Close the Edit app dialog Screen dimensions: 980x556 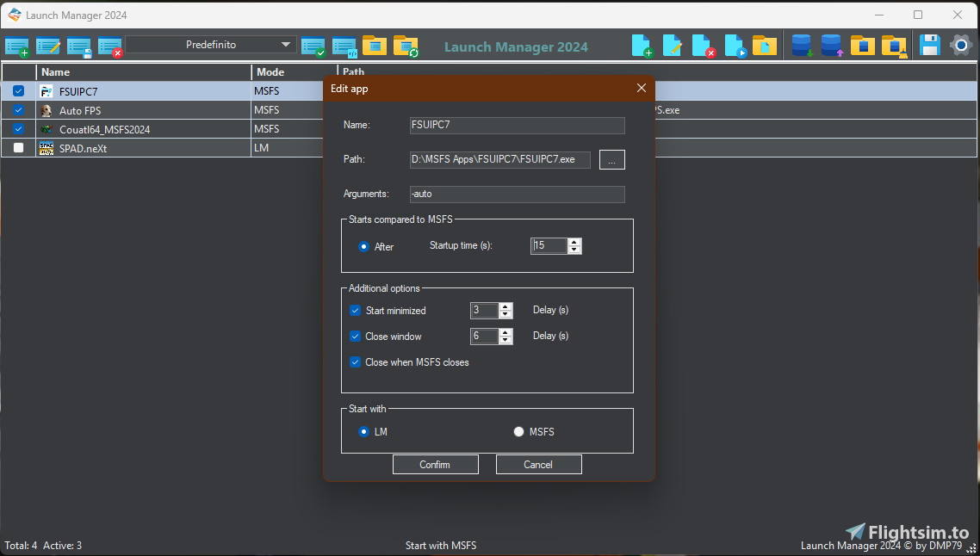click(x=642, y=88)
